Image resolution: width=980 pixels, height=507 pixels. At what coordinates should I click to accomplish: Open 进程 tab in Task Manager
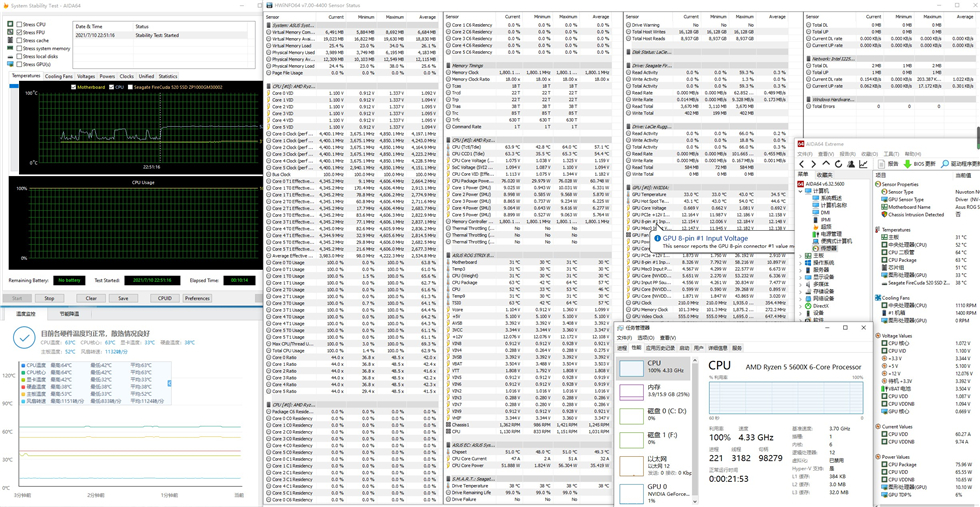pyautogui.click(x=622, y=348)
